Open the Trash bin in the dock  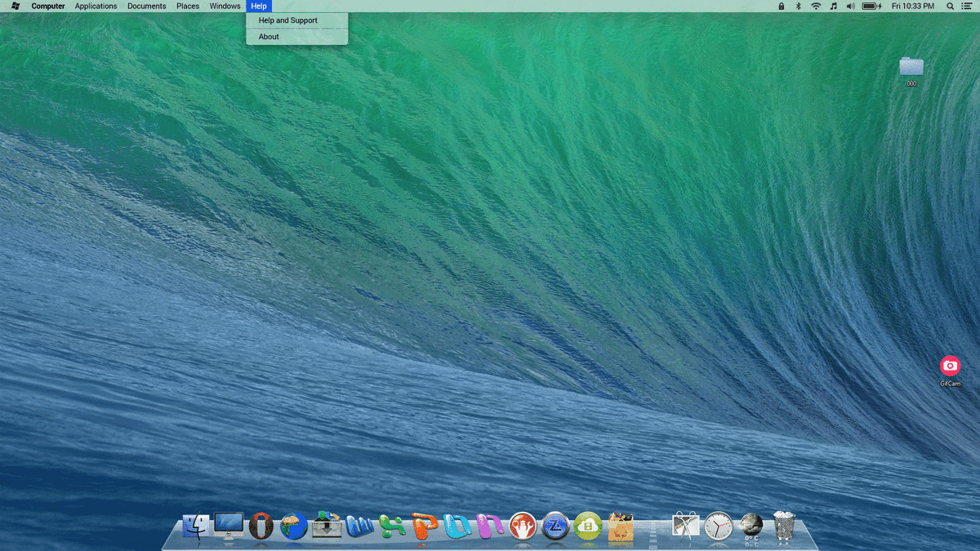tap(784, 526)
